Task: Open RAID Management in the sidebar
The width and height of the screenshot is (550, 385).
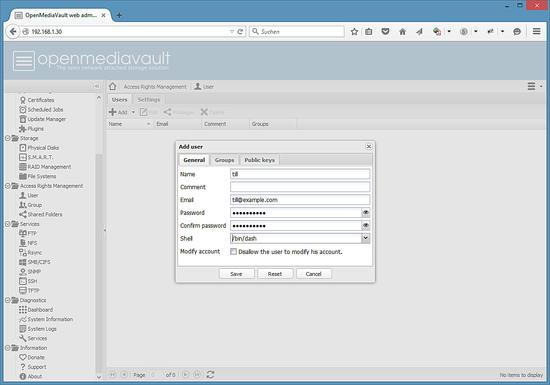Action: (45, 167)
